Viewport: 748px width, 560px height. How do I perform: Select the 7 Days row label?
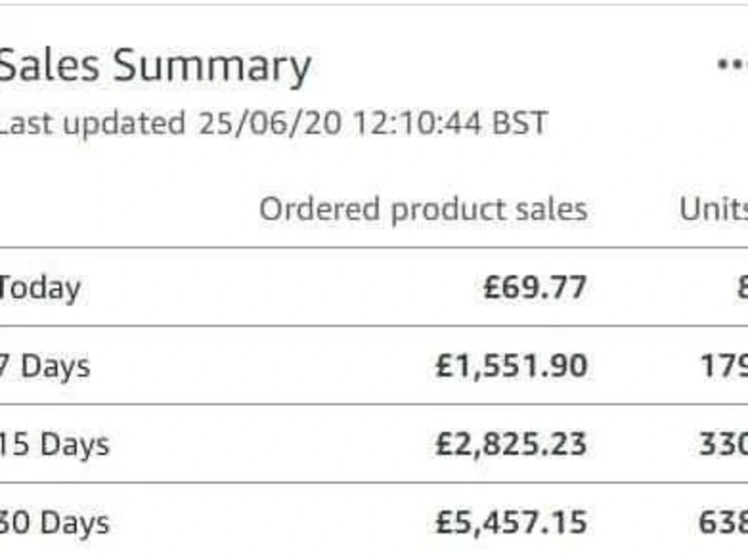tap(45, 366)
